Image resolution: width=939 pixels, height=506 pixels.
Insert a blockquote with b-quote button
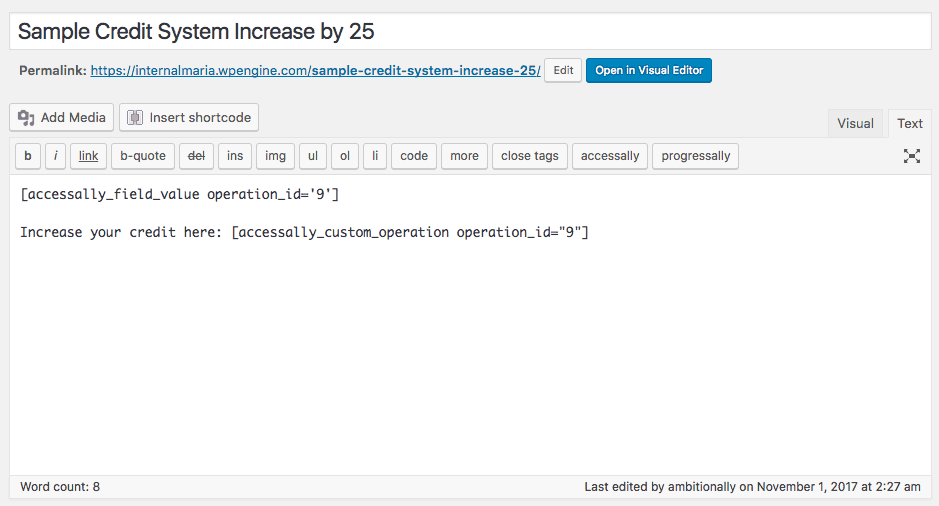[x=143, y=156]
